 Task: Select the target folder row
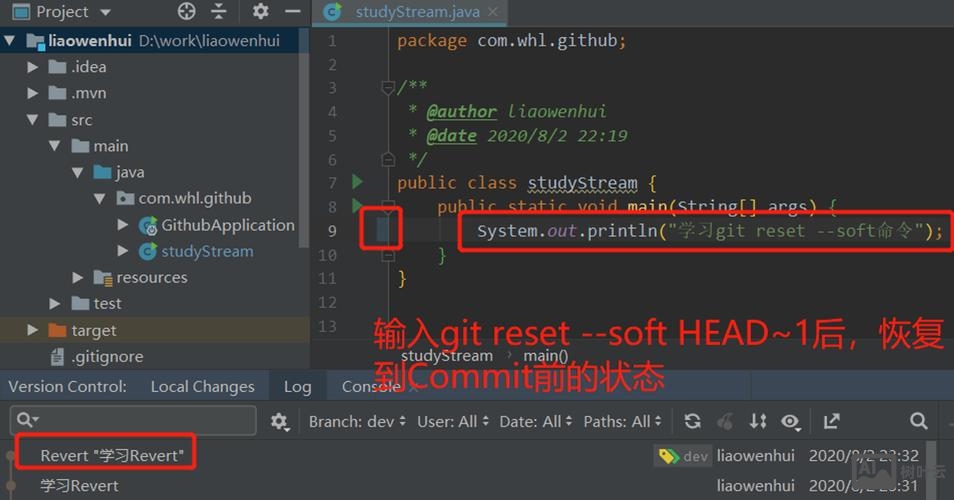155,330
